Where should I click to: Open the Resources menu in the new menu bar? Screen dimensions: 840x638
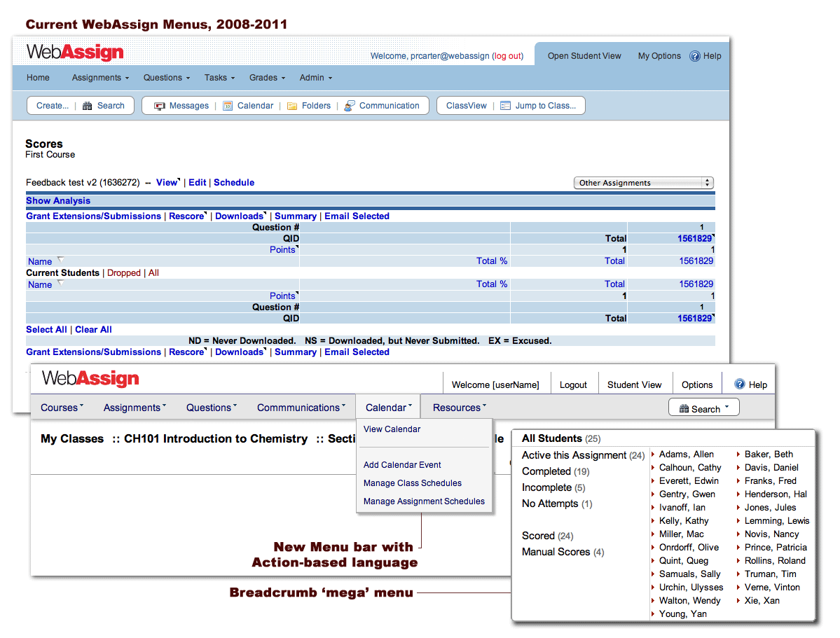[x=460, y=408]
